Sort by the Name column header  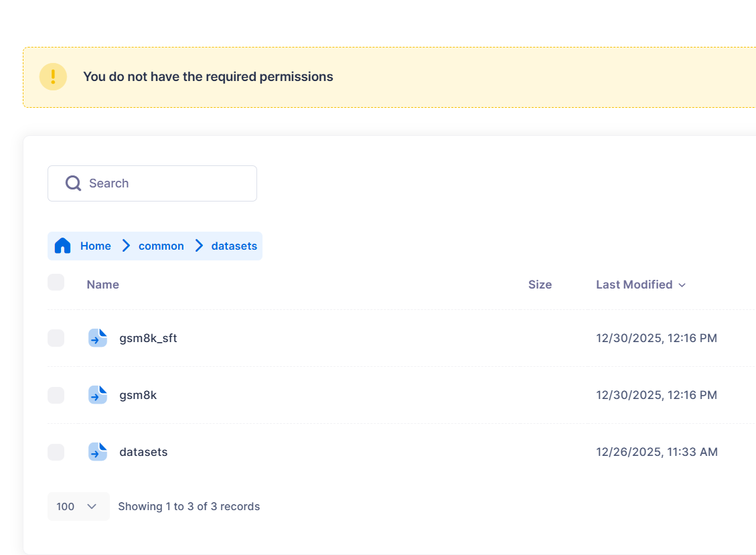pos(102,285)
